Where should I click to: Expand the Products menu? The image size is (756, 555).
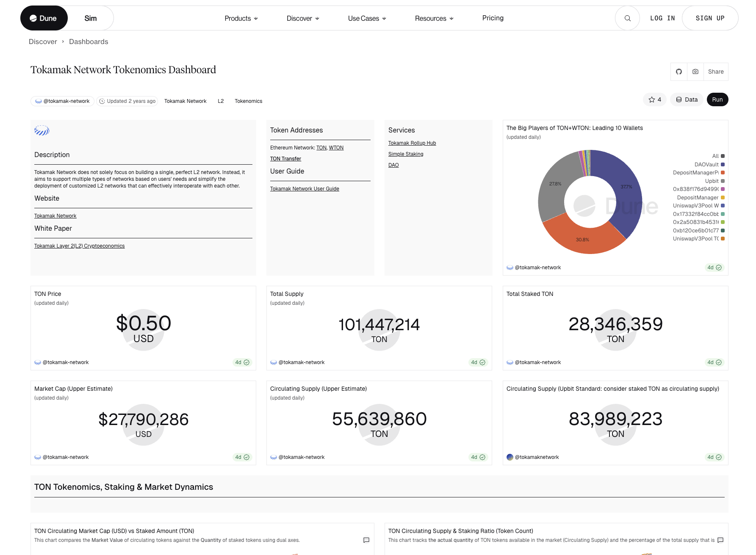coord(241,18)
